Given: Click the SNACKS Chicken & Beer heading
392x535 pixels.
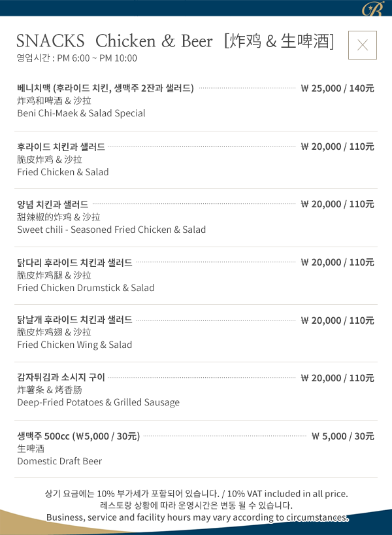Looking at the screenshot, I should point(175,41).
